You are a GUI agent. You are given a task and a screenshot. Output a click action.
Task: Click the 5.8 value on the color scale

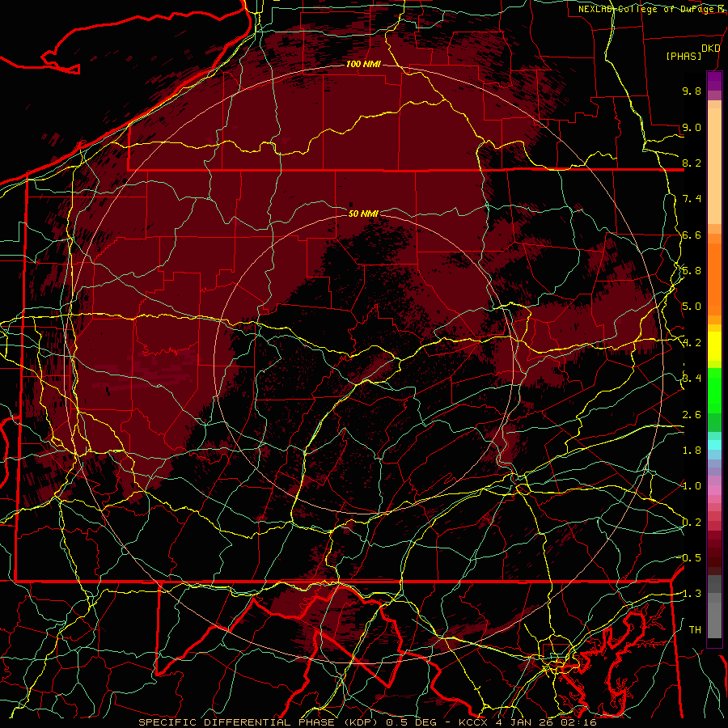[692, 271]
